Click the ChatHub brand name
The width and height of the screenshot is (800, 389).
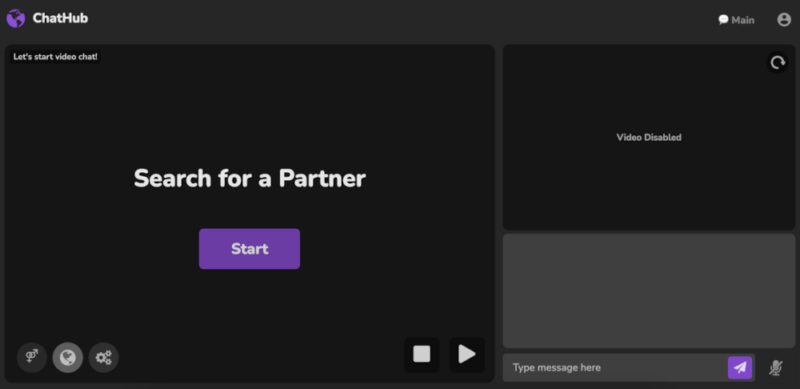pos(60,18)
